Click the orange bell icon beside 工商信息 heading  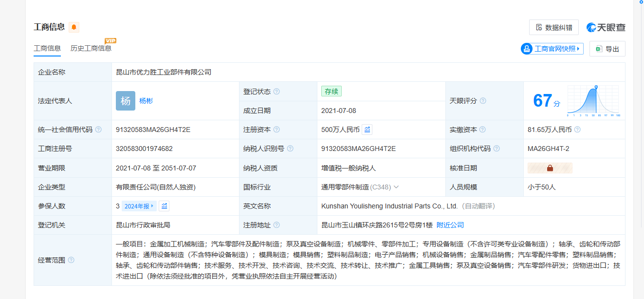point(74,27)
